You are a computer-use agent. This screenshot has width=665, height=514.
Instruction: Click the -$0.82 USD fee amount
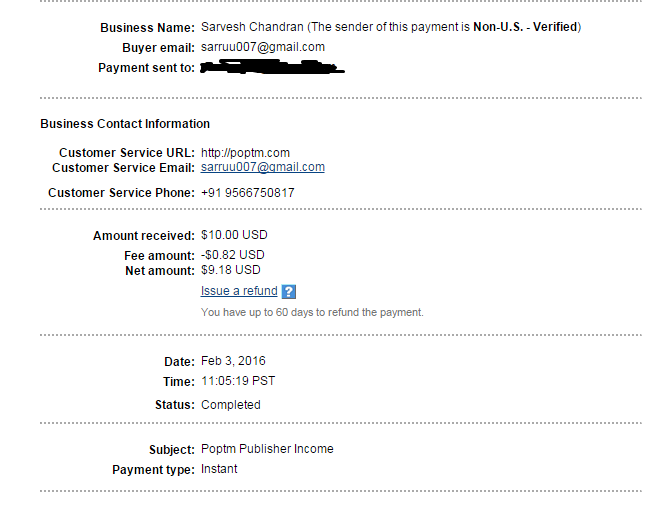tap(232, 255)
